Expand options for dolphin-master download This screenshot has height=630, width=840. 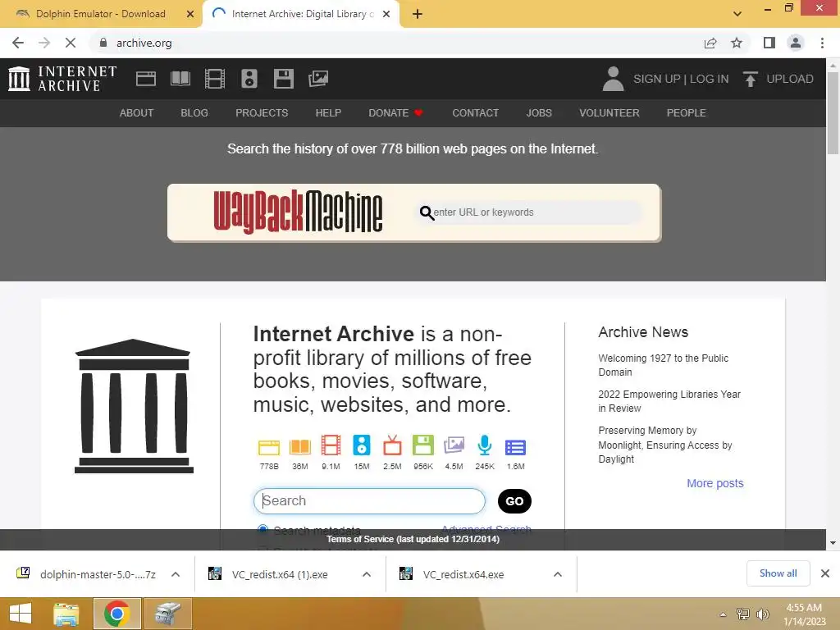tap(176, 574)
